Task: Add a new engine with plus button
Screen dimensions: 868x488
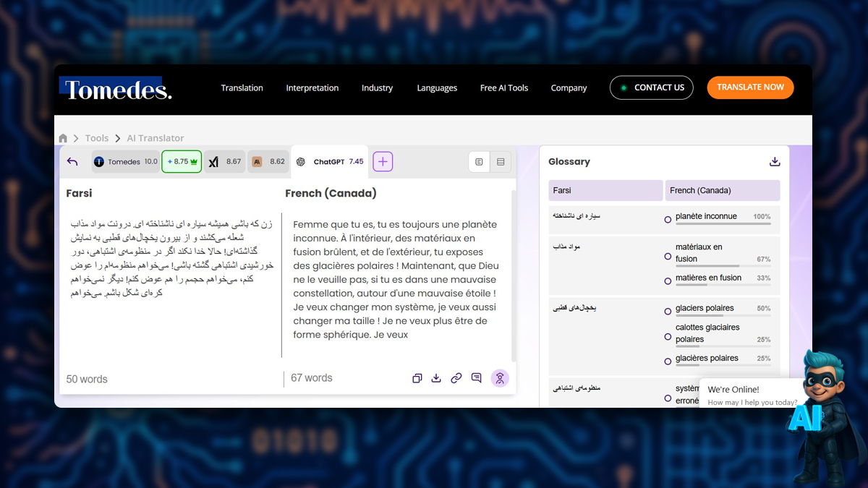Action: tap(383, 162)
